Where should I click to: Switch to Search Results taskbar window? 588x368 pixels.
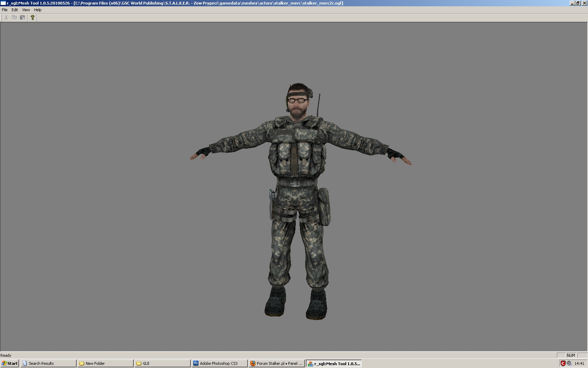coord(48,363)
